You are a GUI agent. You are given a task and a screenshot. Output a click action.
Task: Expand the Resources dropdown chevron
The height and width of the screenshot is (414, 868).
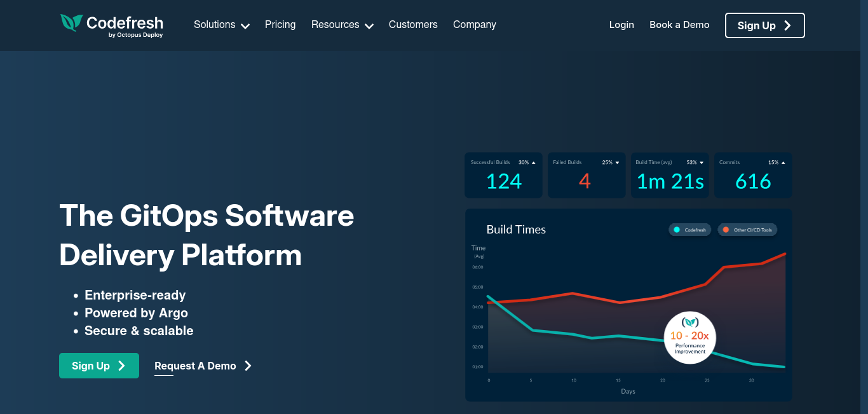(369, 25)
